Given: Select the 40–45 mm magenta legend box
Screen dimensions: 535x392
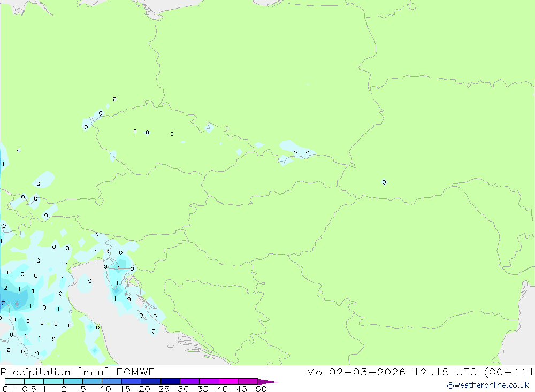Looking at the screenshot, I should click(x=228, y=381).
